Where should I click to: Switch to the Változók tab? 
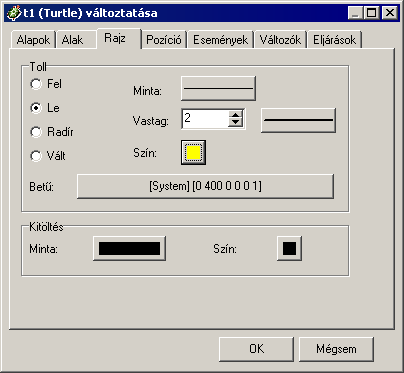tap(280, 40)
